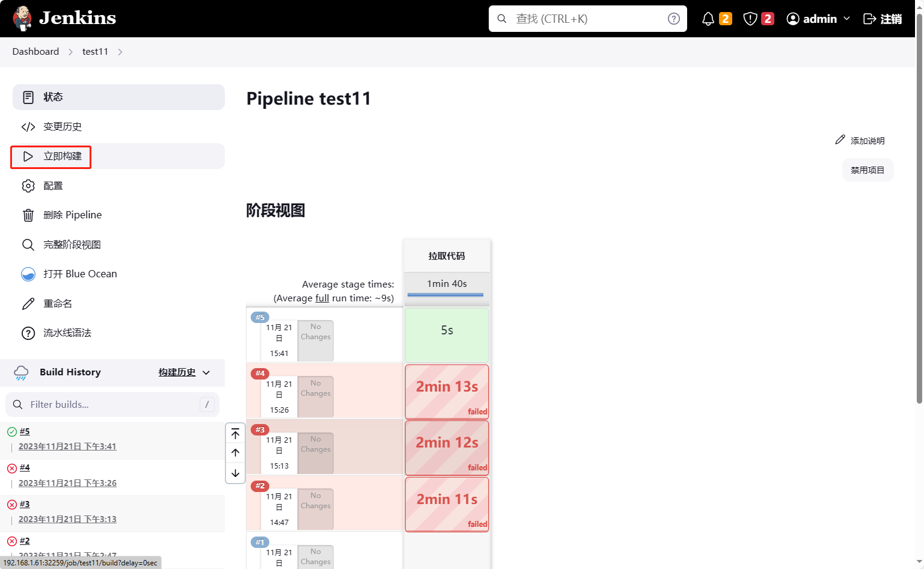Click the 拉取代码 stage header
924x569 pixels.
click(447, 256)
